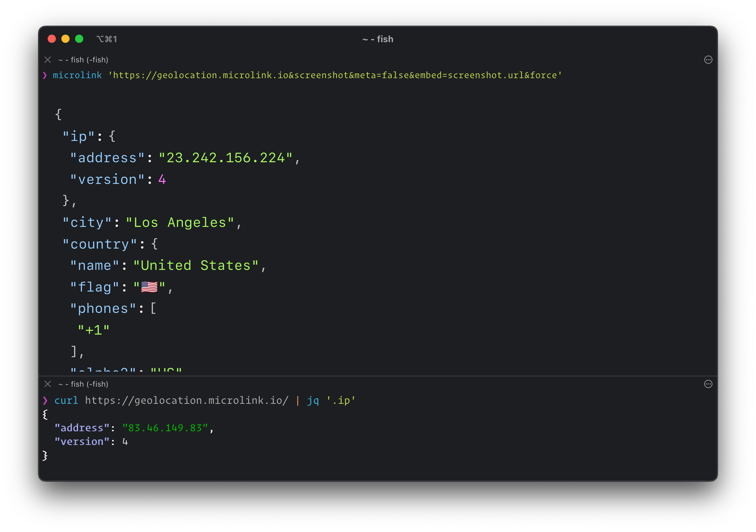Click the bottom pane prompt chevron
This screenshot has width=756, height=532.
(45, 400)
